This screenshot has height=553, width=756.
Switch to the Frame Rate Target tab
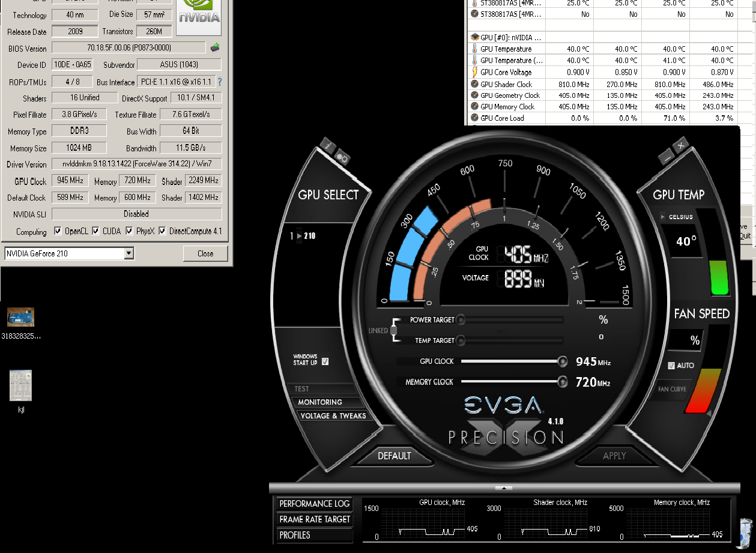(x=314, y=519)
